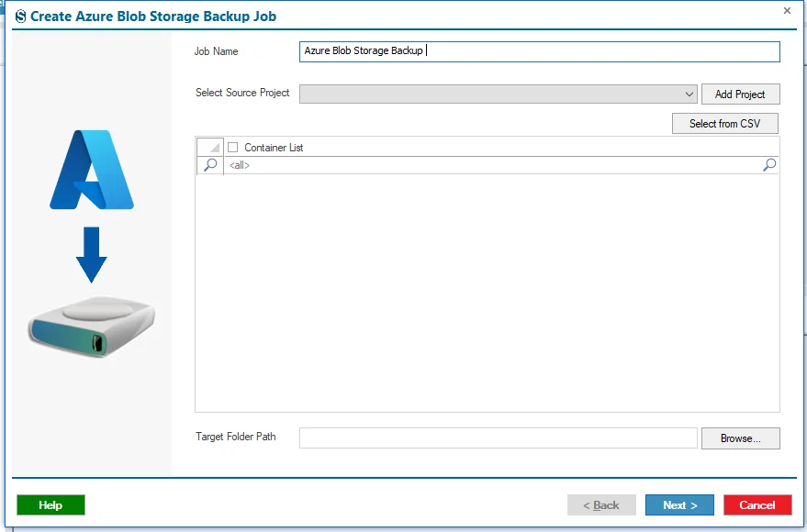Click the Add Project button
807x532 pixels.
pos(740,94)
